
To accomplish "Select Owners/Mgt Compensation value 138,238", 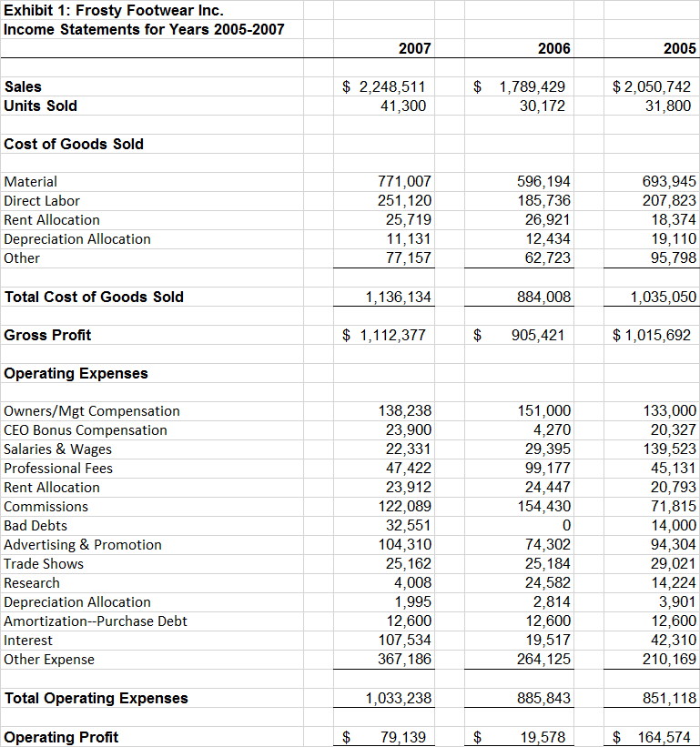I will point(404,410).
